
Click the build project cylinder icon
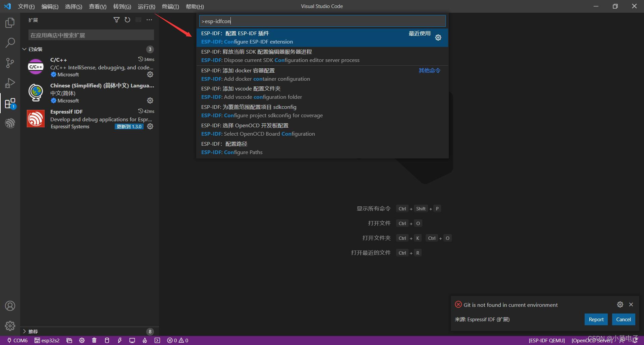tap(107, 340)
